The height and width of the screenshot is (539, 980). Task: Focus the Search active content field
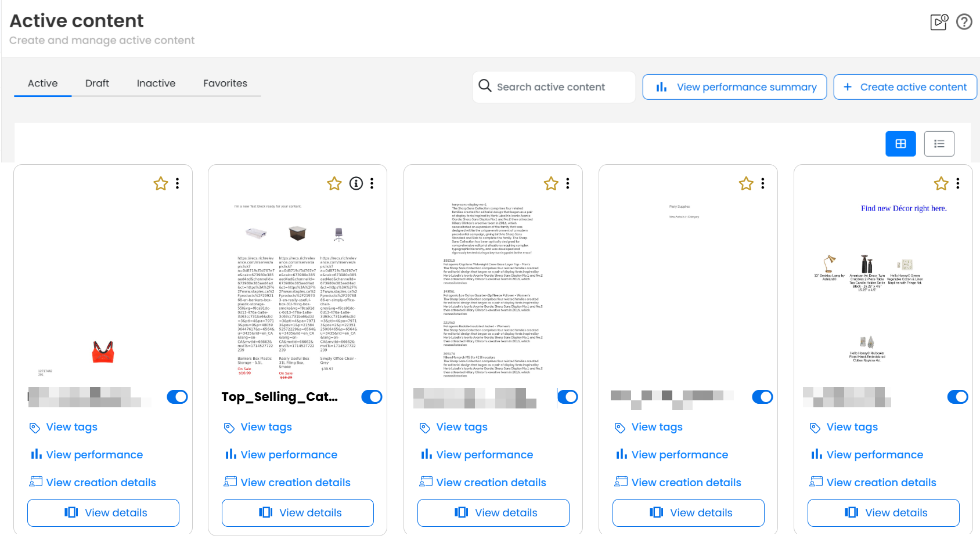554,87
